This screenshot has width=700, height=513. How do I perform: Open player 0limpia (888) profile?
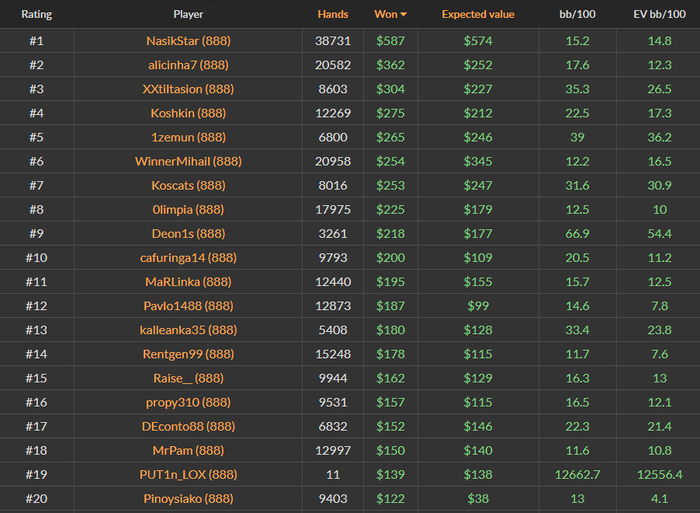pos(188,210)
